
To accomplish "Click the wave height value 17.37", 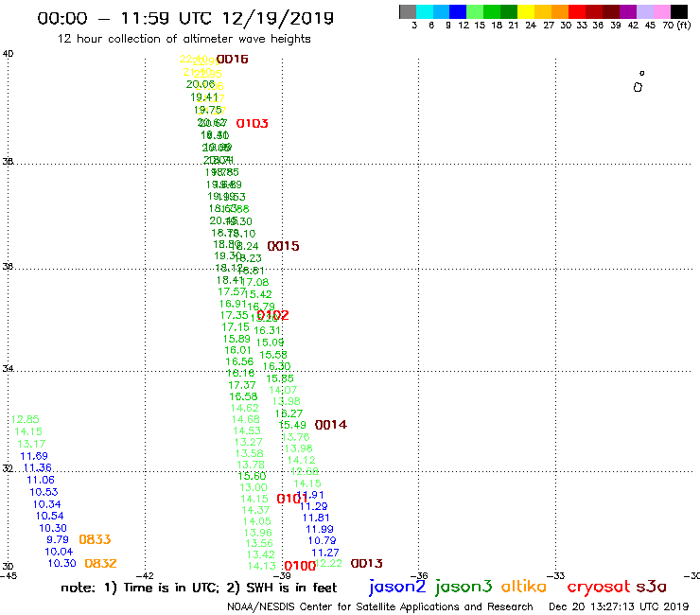I will 242,385.
